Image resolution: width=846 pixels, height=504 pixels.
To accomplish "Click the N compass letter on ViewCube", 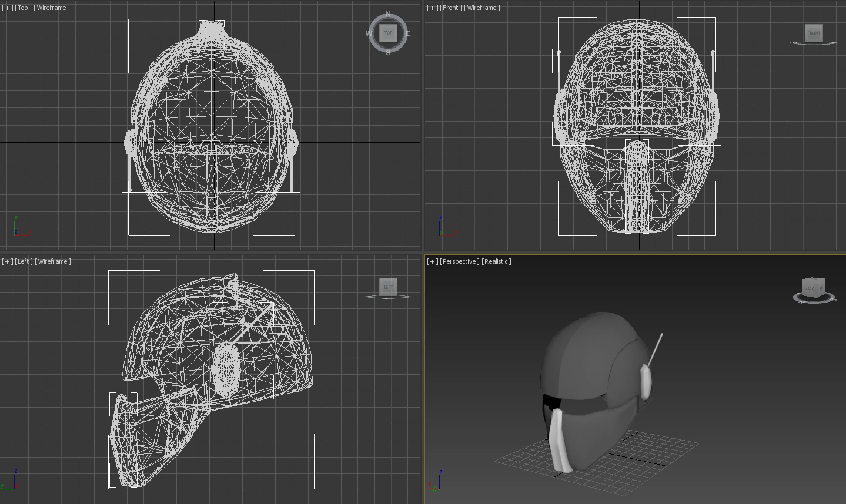I will [x=388, y=14].
